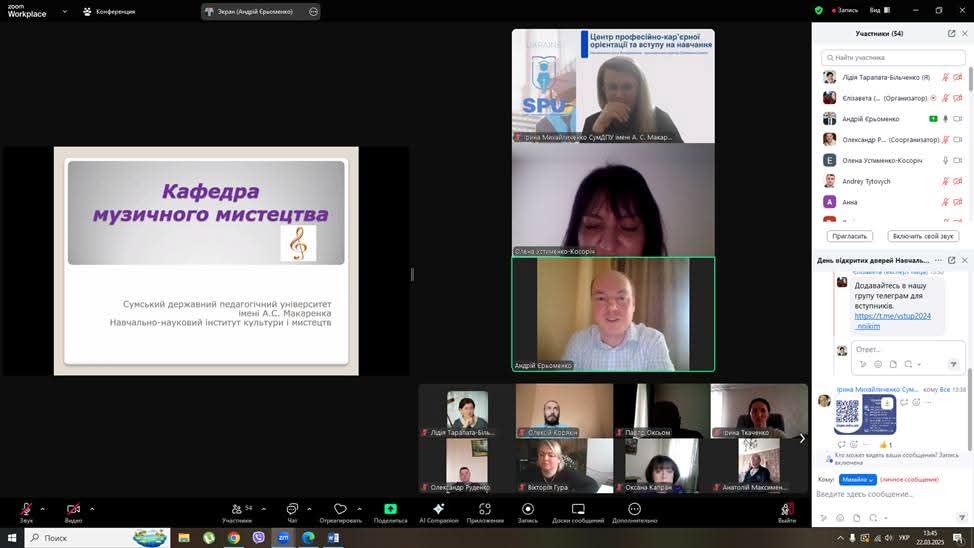Select Олена Устименко-Косоріч video tile
974x548 pixels.
click(613, 199)
